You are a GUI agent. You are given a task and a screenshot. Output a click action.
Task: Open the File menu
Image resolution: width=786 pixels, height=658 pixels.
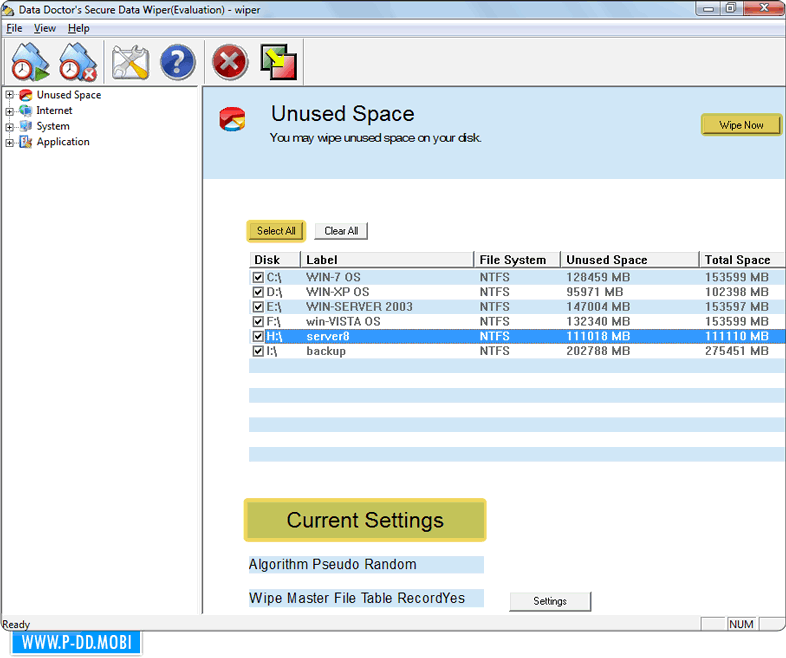[14, 29]
